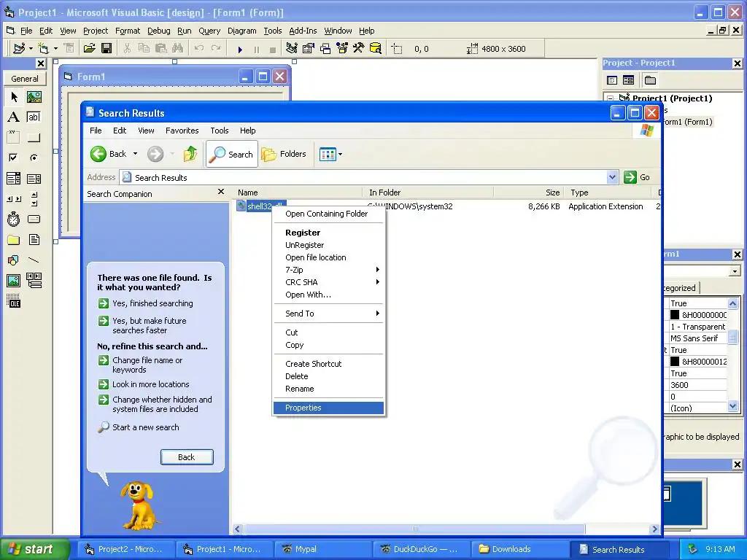Start the project with Run arrow

240,49
